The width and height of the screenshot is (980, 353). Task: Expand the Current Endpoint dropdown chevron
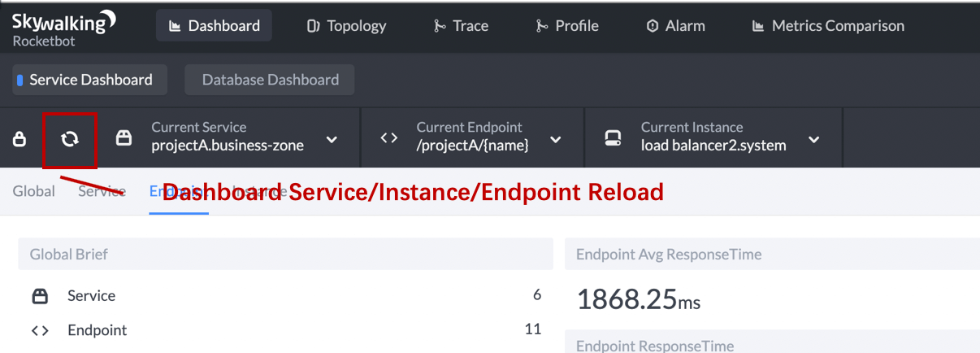556,140
